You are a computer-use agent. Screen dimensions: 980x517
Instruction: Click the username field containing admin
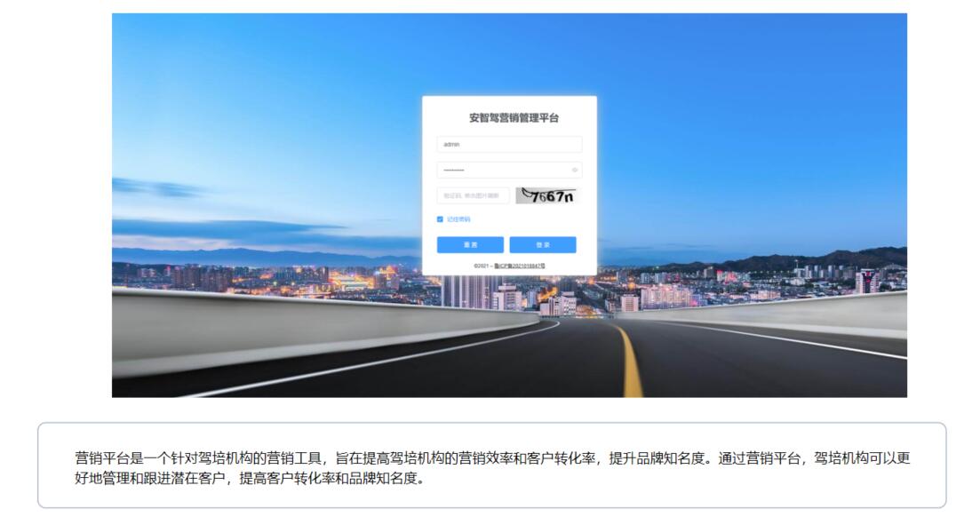[509, 145]
